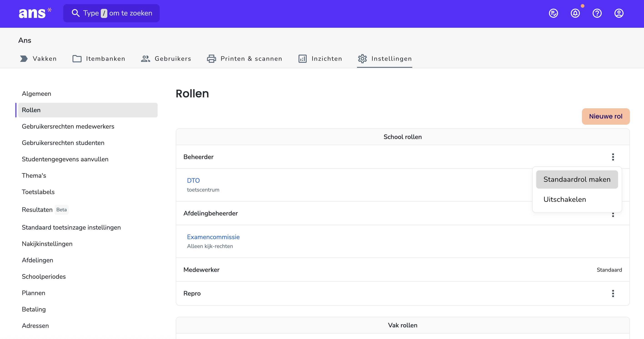Open the notifications bell icon
This screenshot has height=339, width=644.
pos(575,13)
